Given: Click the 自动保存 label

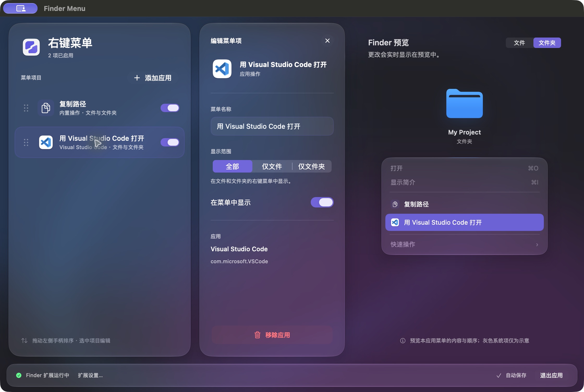Looking at the screenshot, I should click(x=516, y=375).
